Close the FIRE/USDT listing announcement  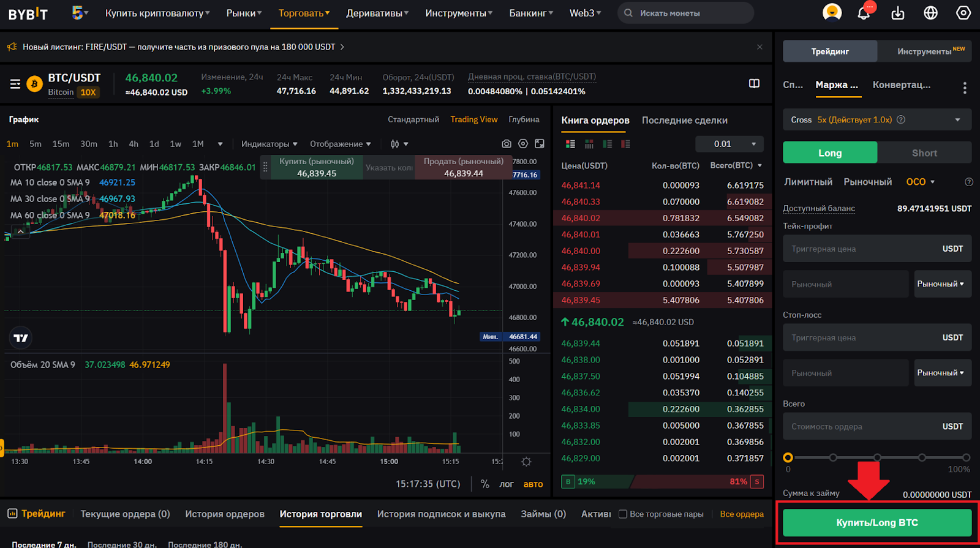[x=759, y=47]
